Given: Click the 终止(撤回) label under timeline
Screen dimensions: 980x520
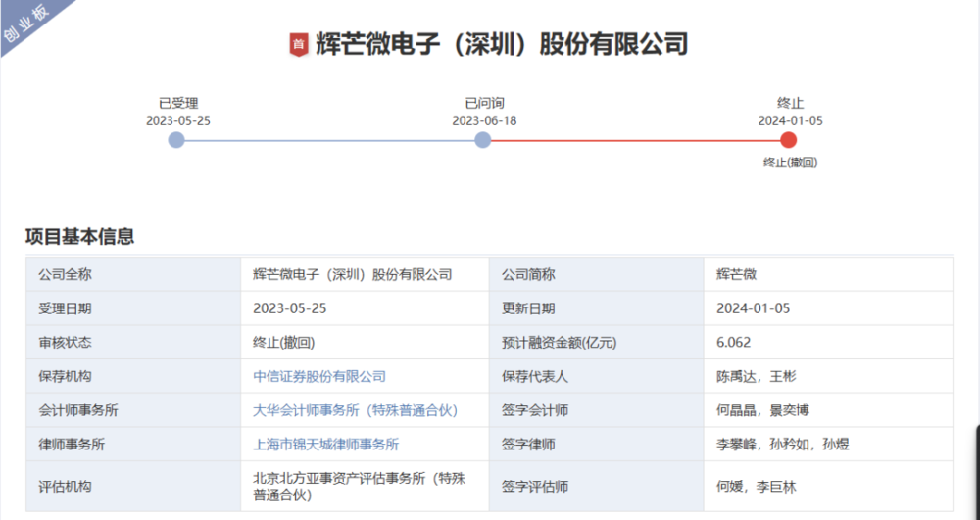Looking at the screenshot, I should [x=790, y=162].
